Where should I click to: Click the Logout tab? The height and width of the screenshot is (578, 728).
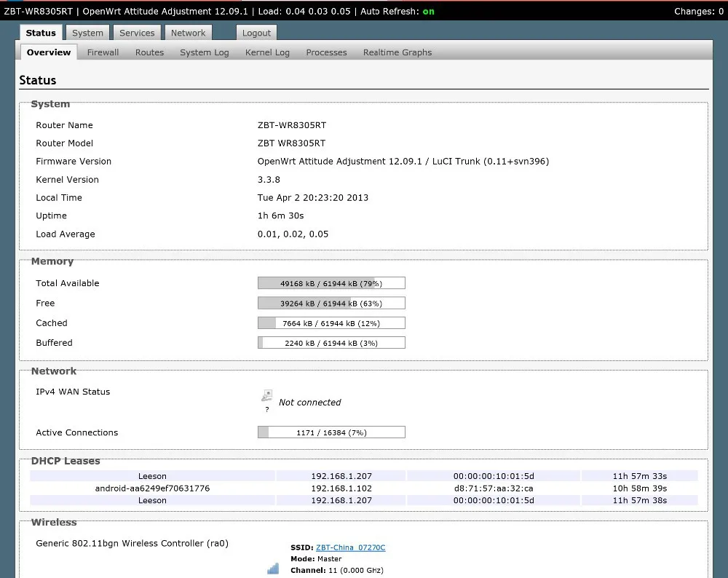coord(256,33)
